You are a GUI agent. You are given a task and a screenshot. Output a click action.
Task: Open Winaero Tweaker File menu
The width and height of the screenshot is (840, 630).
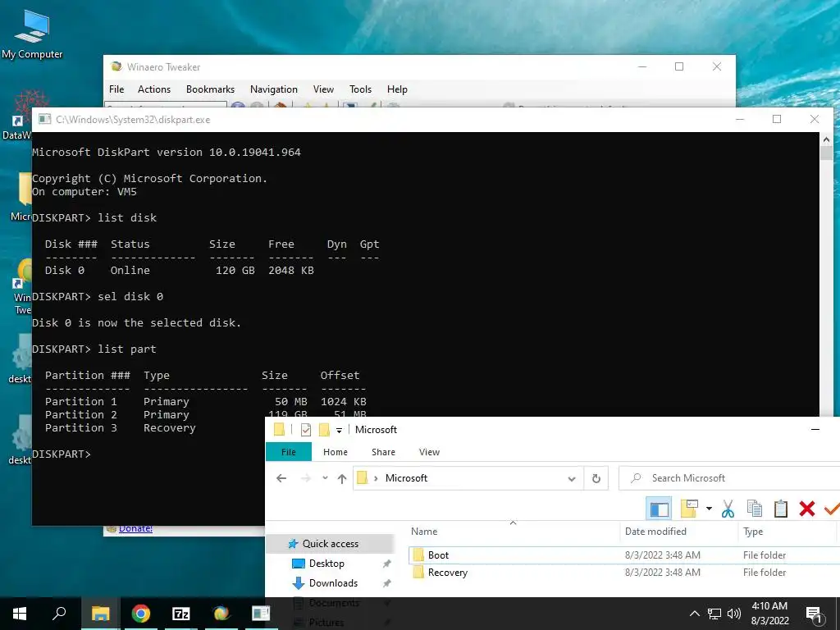116,89
